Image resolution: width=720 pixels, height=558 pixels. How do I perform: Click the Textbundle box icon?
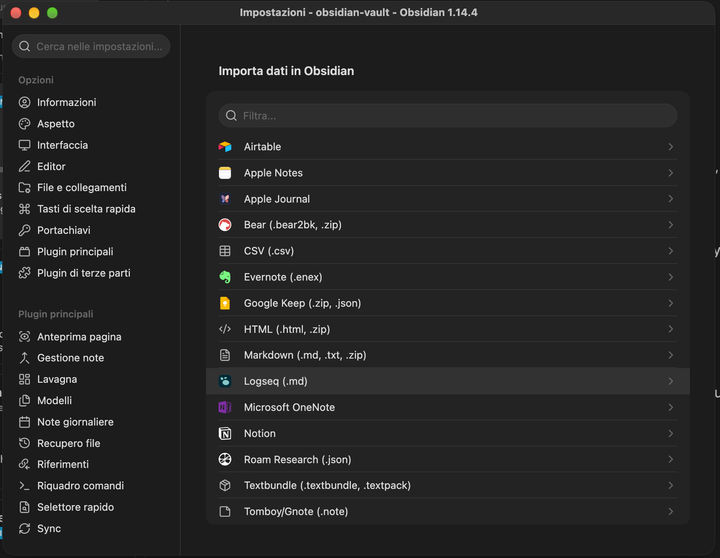(225, 485)
